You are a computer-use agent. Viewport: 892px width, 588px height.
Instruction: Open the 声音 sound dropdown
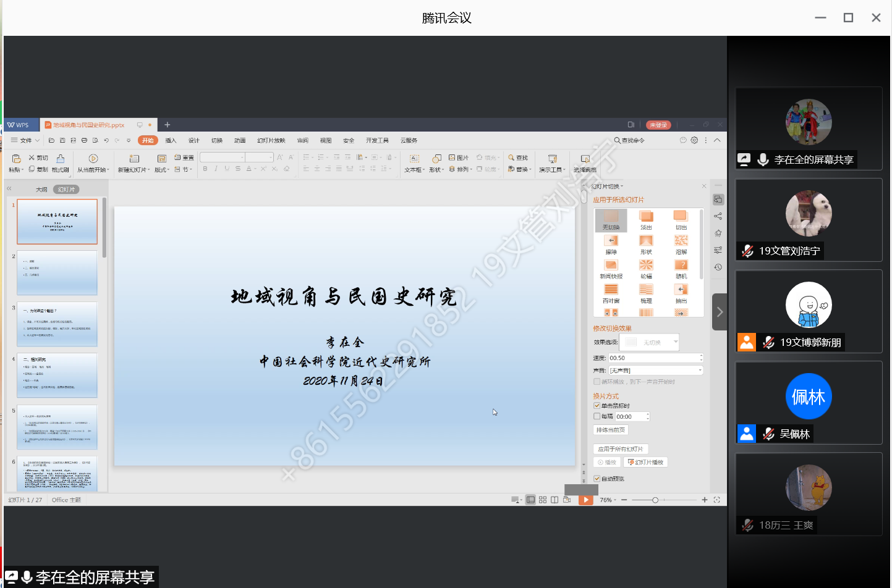point(700,371)
